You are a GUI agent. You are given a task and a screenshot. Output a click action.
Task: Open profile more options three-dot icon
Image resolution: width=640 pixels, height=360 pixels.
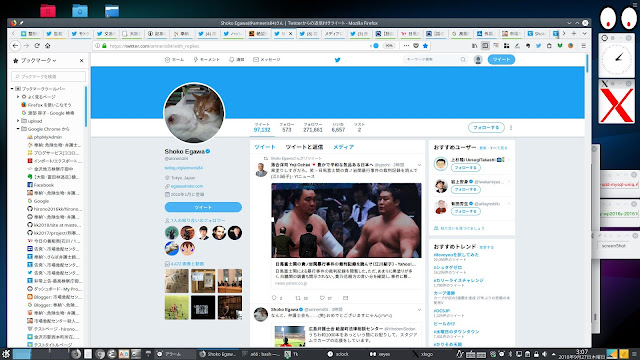click(511, 128)
